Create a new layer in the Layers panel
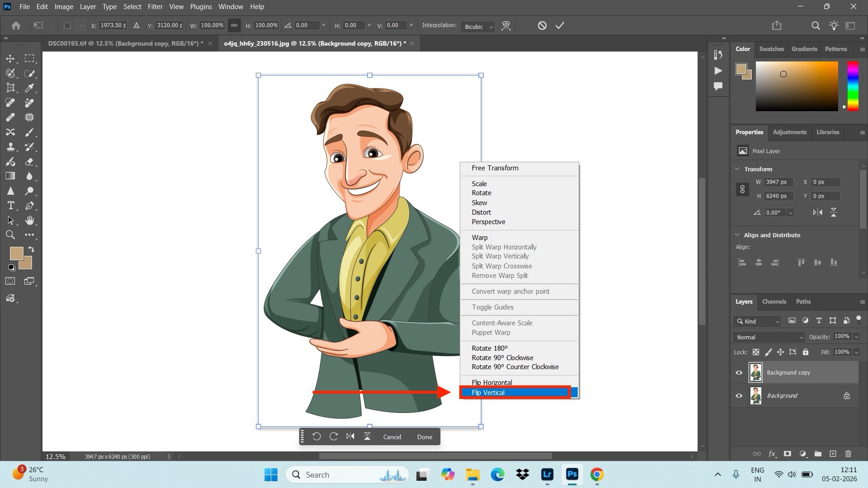Viewport: 868px width, 488px height. [x=832, y=454]
